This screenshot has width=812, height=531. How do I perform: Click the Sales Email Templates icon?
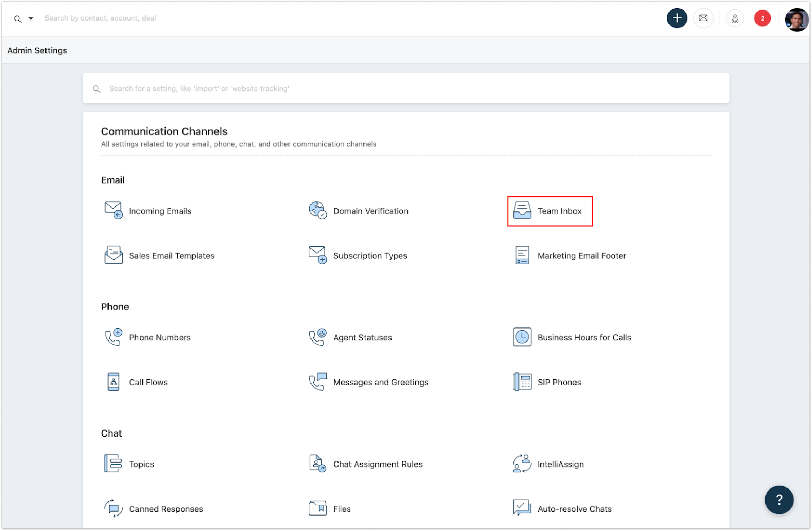(113, 255)
